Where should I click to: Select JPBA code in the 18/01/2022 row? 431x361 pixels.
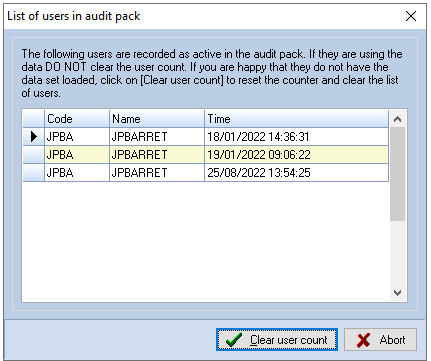pos(77,137)
